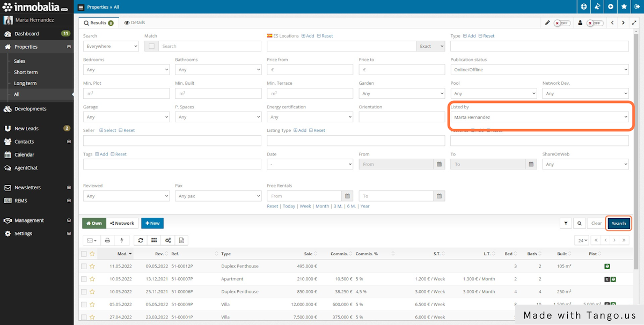Screen dimensions: 644x325
Task: Toggle the pencil edit mode switch
Action: 562,23
